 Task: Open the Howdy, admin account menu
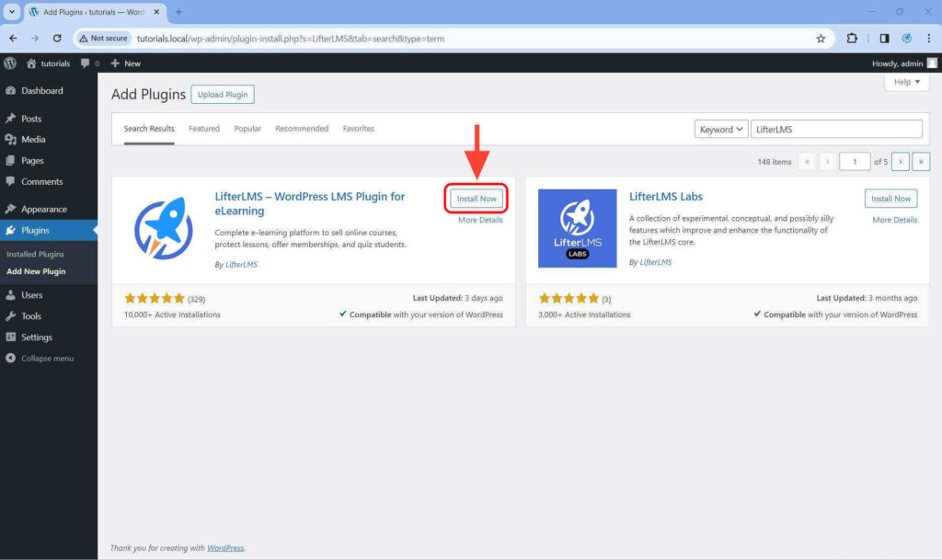coord(897,63)
